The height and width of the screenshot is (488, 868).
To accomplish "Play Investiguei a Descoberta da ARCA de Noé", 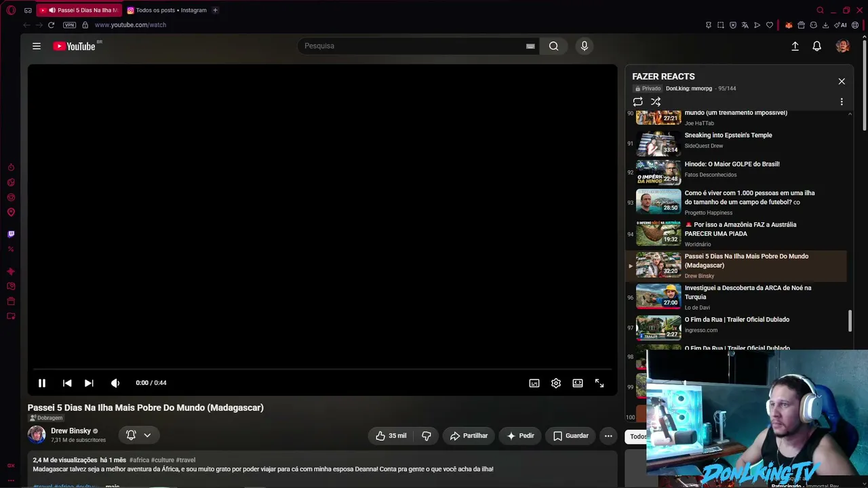I will coord(737,297).
